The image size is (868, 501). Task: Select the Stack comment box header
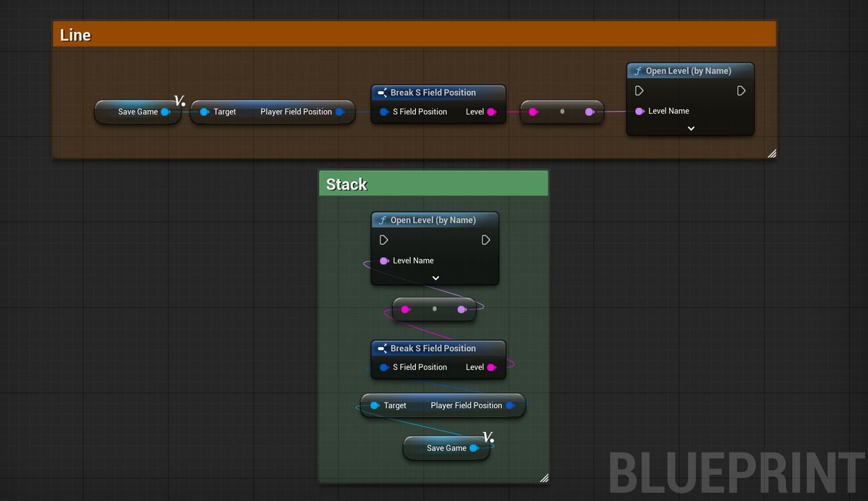coord(433,184)
